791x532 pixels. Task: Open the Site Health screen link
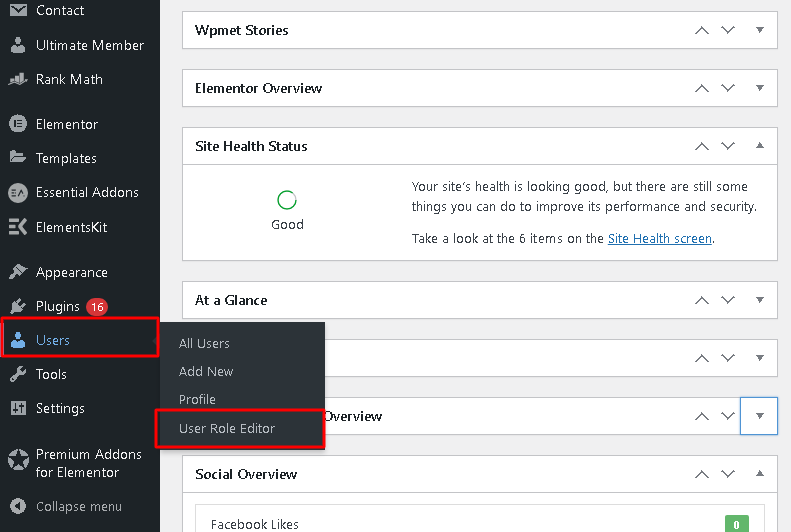pyautogui.click(x=660, y=239)
